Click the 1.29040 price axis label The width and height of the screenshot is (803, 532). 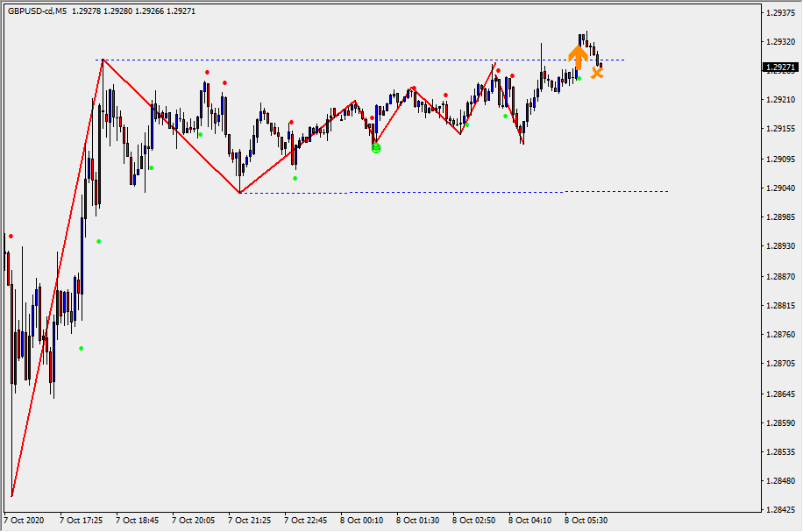pyautogui.click(x=779, y=188)
